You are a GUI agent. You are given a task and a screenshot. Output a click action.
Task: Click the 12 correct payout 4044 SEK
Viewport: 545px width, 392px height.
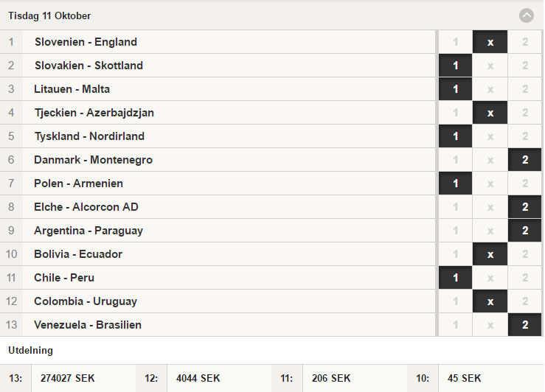pyautogui.click(x=198, y=378)
